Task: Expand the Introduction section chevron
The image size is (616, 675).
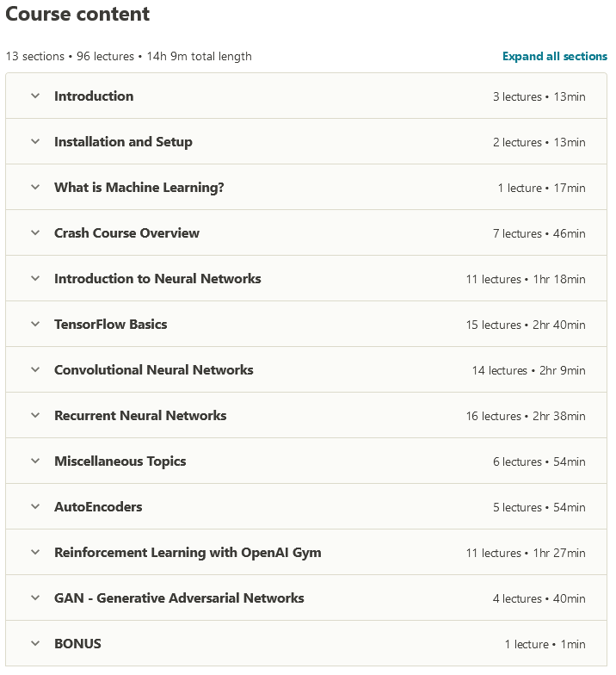Action: pyautogui.click(x=35, y=96)
